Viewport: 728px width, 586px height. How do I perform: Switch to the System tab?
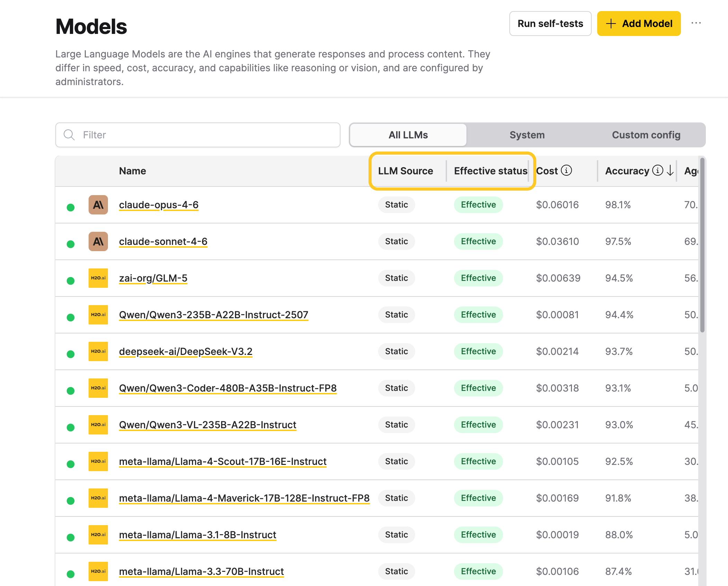pos(527,135)
